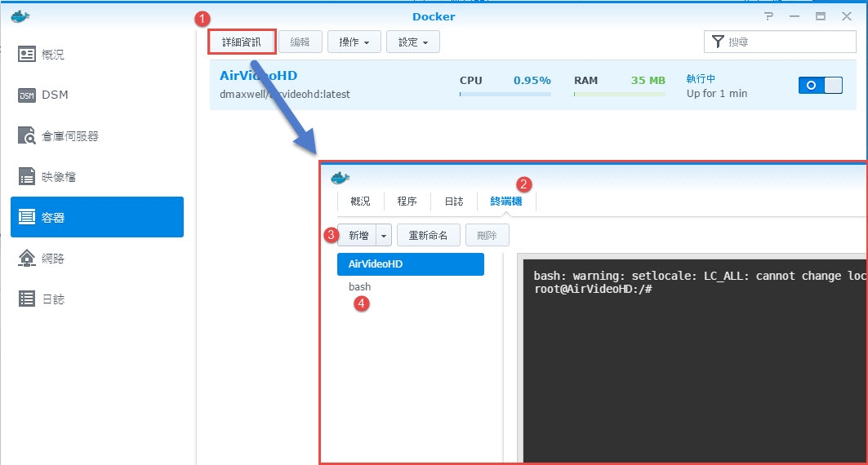The image size is (868, 465).
Task: Switch to the 程序 process tab
Action: pyautogui.click(x=407, y=201)
